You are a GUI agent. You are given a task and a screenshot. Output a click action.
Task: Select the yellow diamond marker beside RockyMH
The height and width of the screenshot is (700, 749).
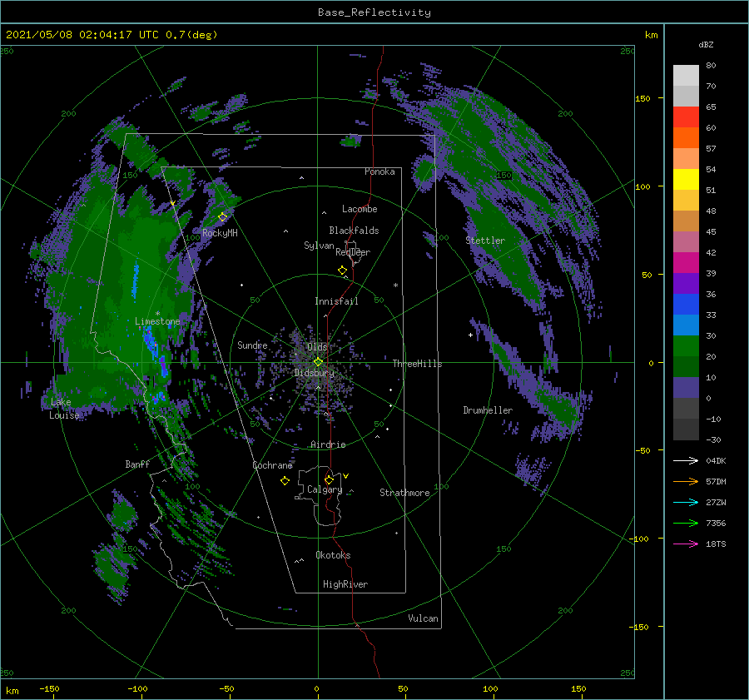click(x=222, y=217)
